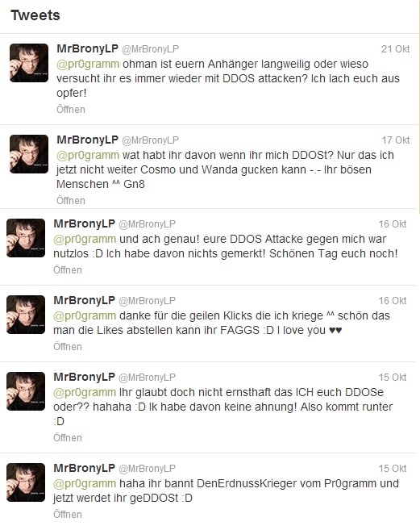The image size is (420, 526).
Task: Click the @pr0gramm mention in the first tweet
Action: point(88,64)
